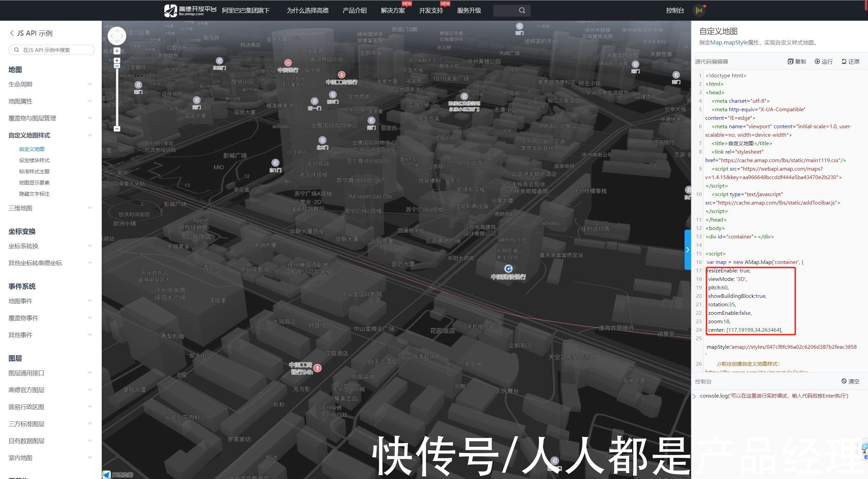Open the user avatar icon
The image size is (868, 479).
pos(699,11)
